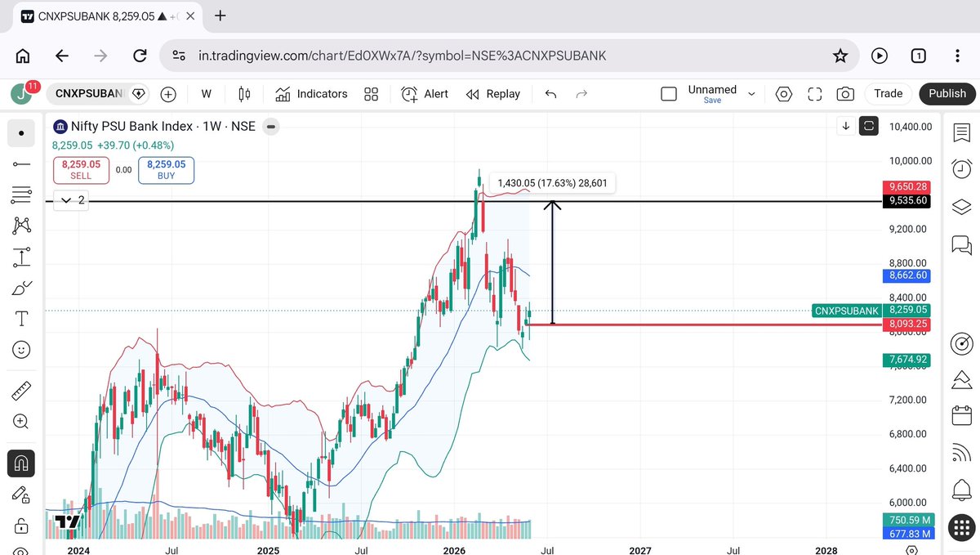
Task: Select the trend line tool
Action: pos(21,164)
